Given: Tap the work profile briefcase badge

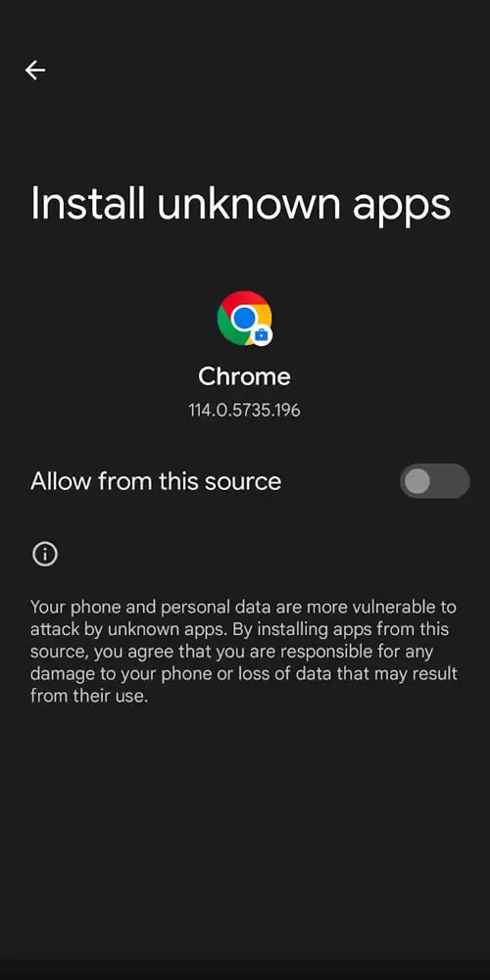Looking at the screenshot, I should (262, 335).
